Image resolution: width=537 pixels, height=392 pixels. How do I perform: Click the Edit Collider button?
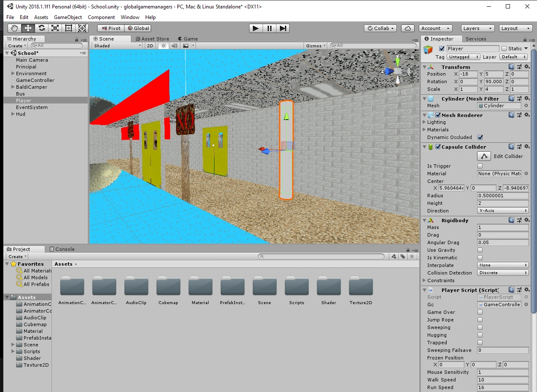click(x=484, y=156)
